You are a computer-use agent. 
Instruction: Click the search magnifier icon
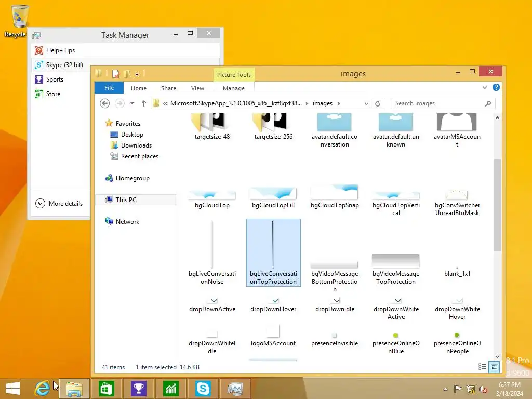click(488, 103)
